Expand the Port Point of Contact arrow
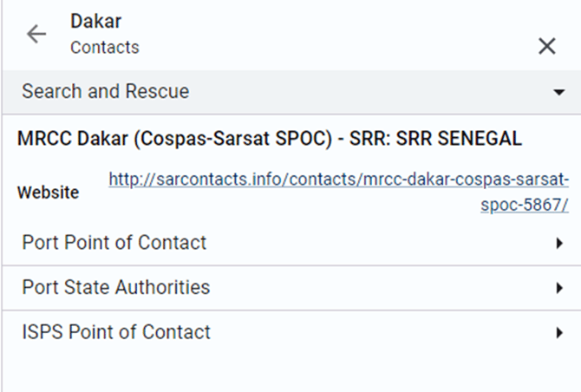Image resolution: width=581 pixels, height=392 pixels. pos(559,244)
